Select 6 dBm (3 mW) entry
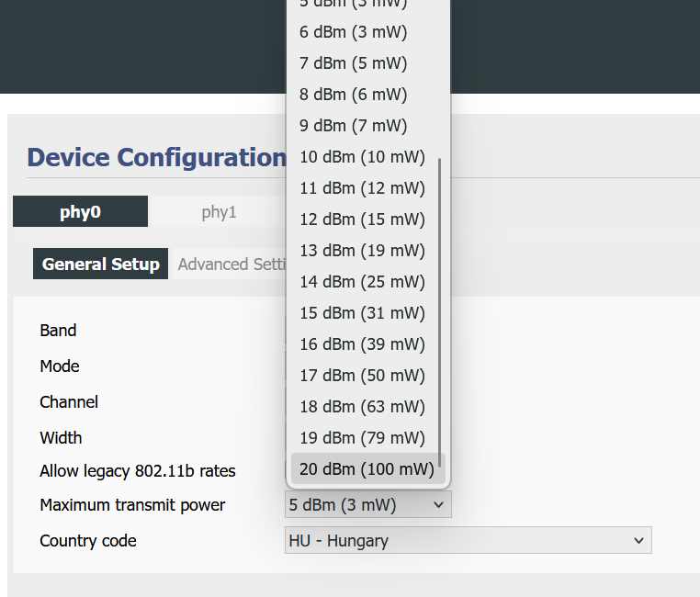 point(353,32)
